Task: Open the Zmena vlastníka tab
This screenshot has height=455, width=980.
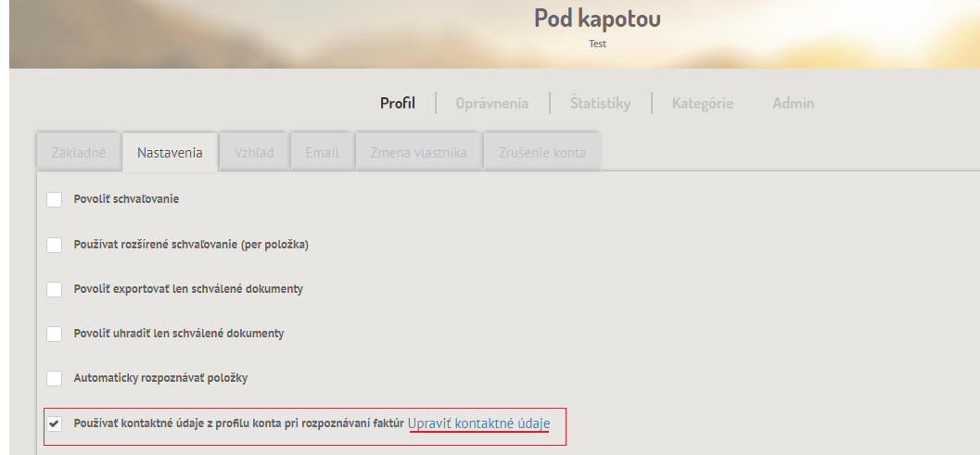Action: click(419, 153)
